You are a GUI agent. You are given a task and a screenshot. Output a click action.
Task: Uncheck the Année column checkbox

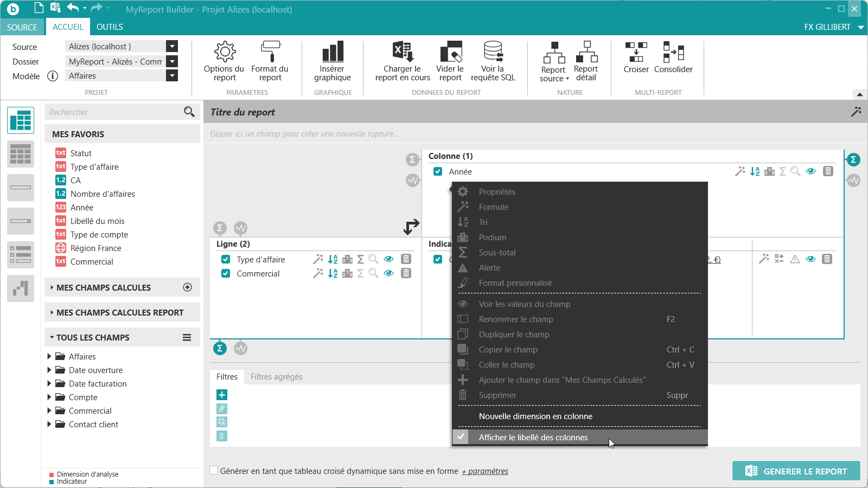(x=438, y=171)
